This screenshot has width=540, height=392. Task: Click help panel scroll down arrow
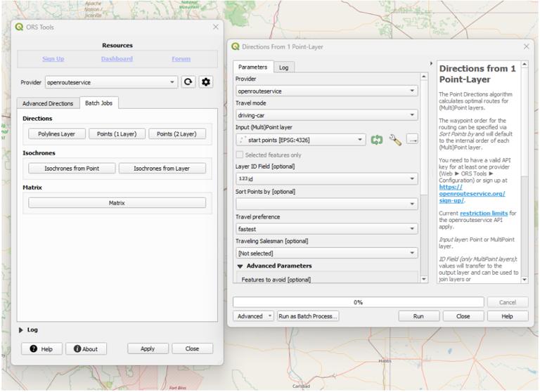pyautogui.click(x=525, y=280)
